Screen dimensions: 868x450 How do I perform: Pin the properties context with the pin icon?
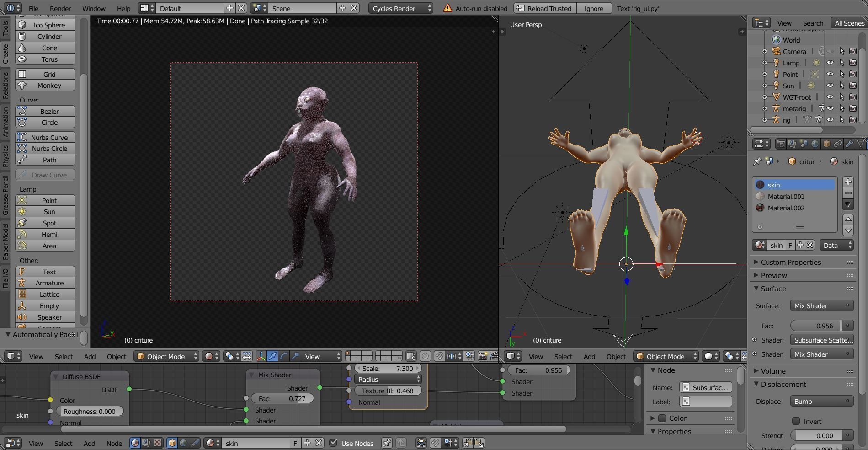point(757,161)
